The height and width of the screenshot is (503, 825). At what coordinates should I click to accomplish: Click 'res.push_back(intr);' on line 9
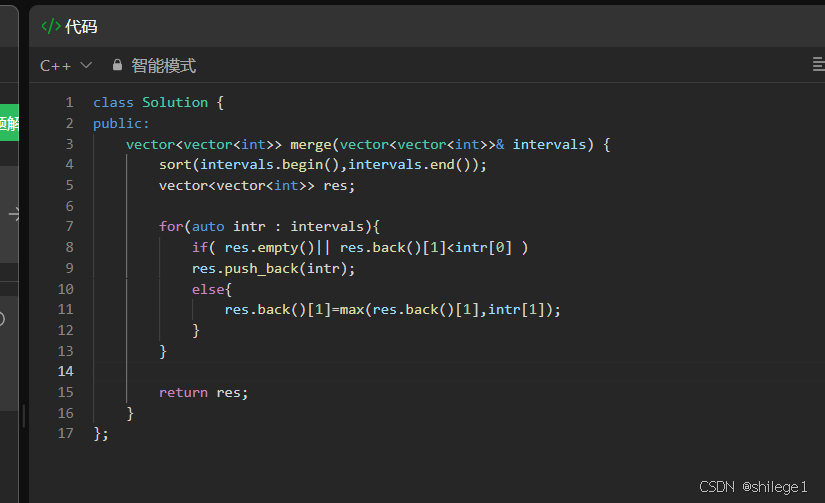click(x=273, y=268)
